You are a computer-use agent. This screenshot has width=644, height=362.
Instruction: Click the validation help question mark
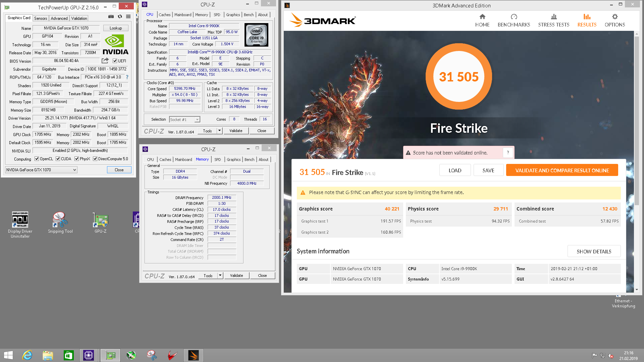coord(508,153)
